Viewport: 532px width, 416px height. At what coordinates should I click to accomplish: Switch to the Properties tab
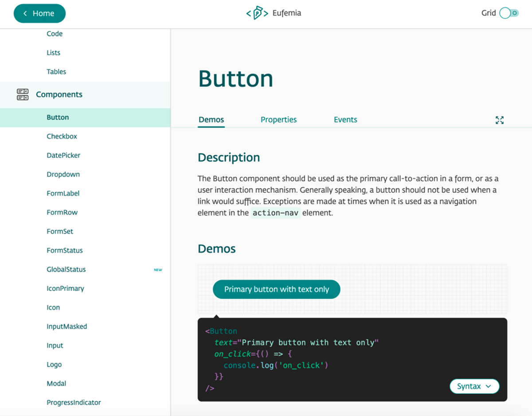(x=278, y=120)
